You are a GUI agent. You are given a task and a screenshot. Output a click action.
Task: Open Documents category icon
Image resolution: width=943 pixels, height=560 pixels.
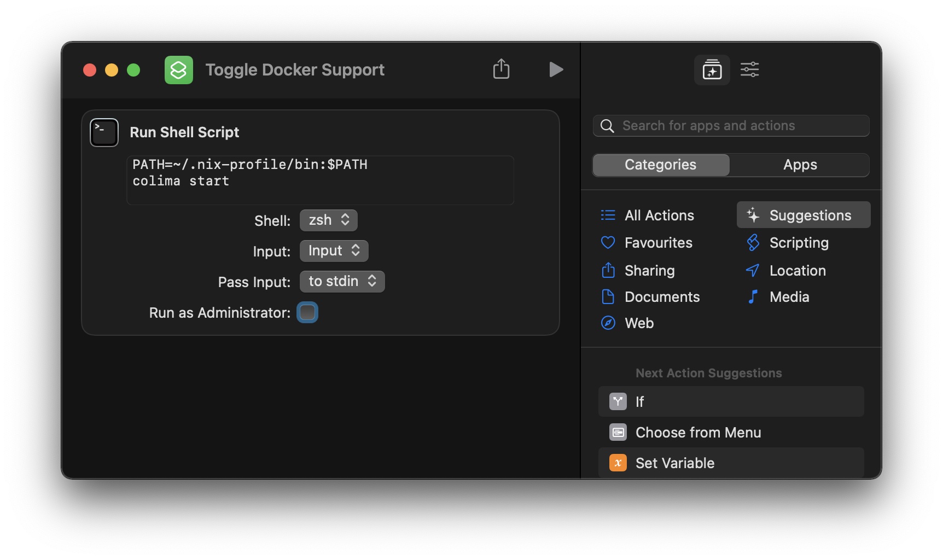pos(608,297)
